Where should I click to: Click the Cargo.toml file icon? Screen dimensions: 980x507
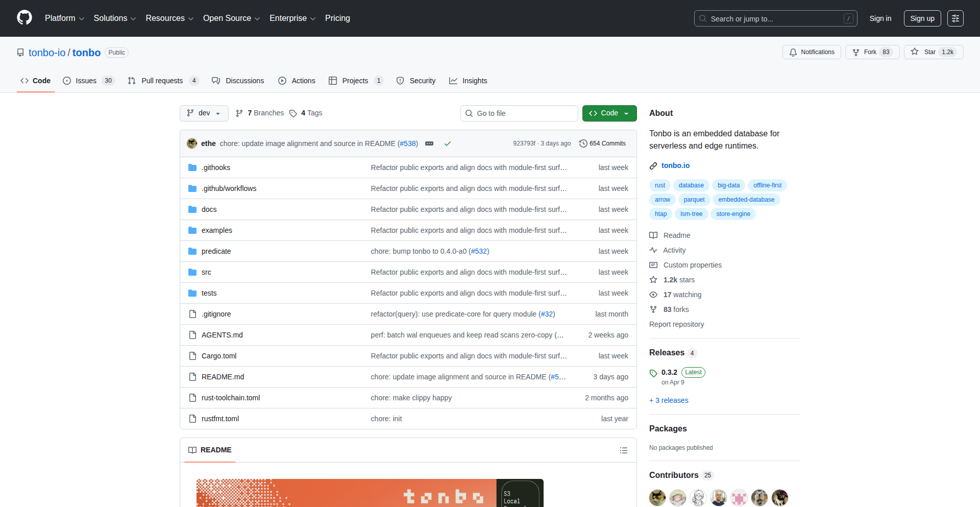(192, 356)
